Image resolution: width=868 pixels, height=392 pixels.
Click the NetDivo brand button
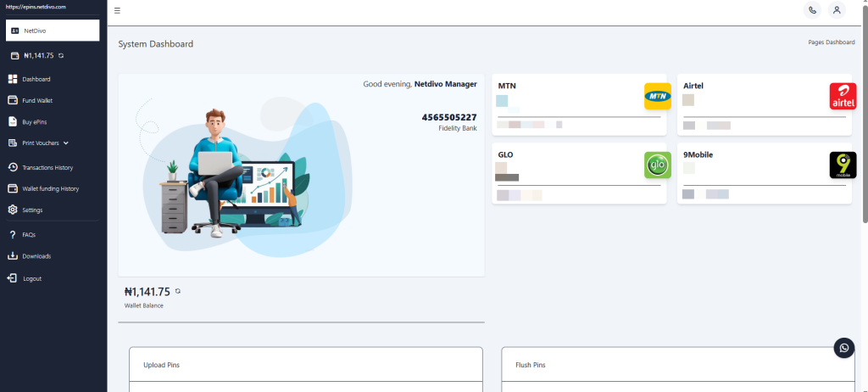pos(53,31)
